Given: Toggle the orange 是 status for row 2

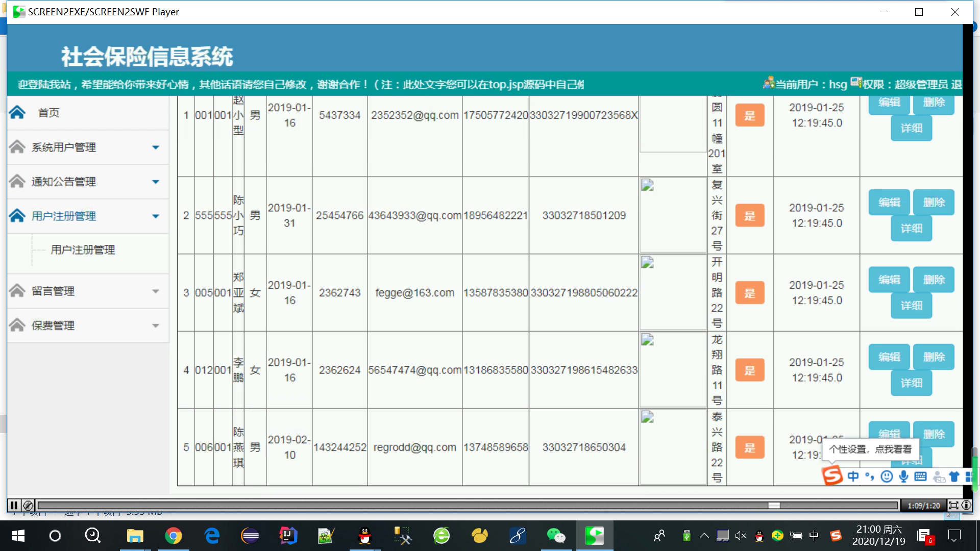Looking at the screenshot, I should click(749, 216).
